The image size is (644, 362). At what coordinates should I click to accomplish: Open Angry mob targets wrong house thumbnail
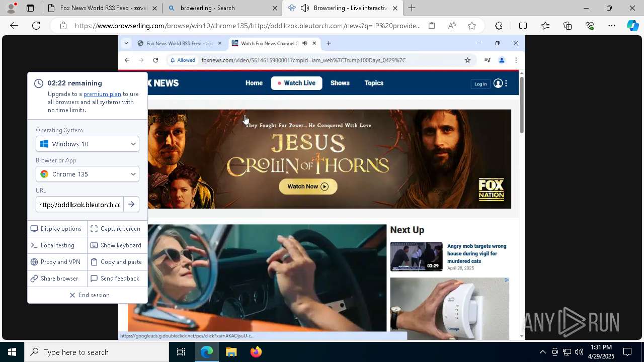click(x=416, y=256)
